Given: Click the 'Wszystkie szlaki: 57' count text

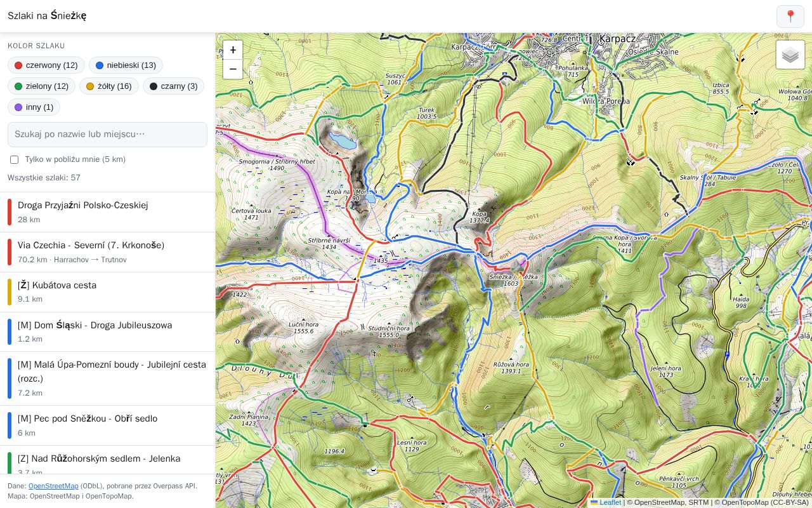Looking at the screenshot, I should pyautogui.click(x=44, y=178).
